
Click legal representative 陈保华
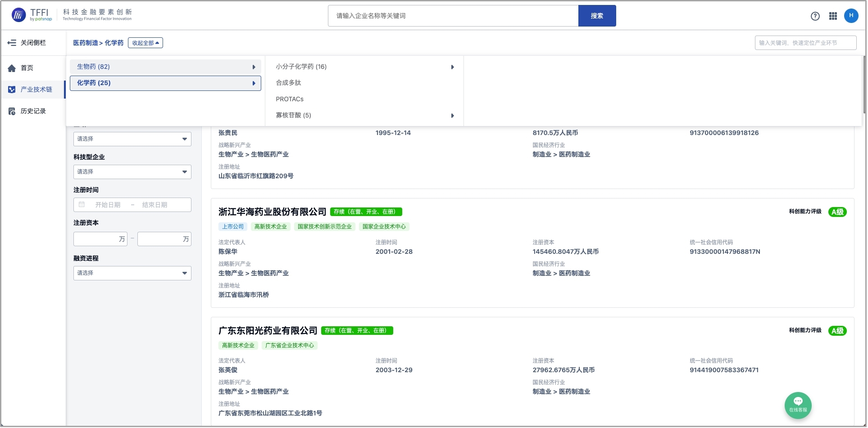[x=228, y=252]
